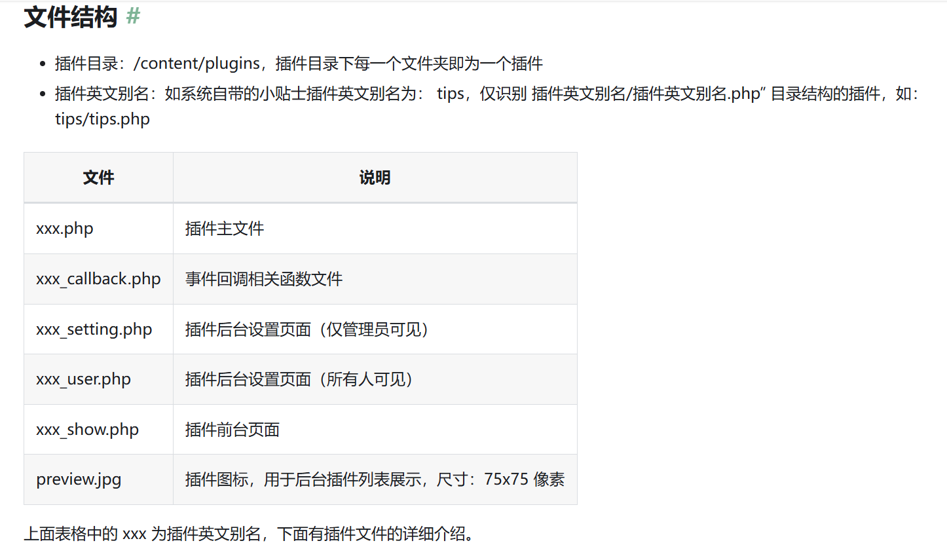
Task: Click the 事件回调相关函数文件 description cell
Action: pyautogui.click(x=264, y=279)
